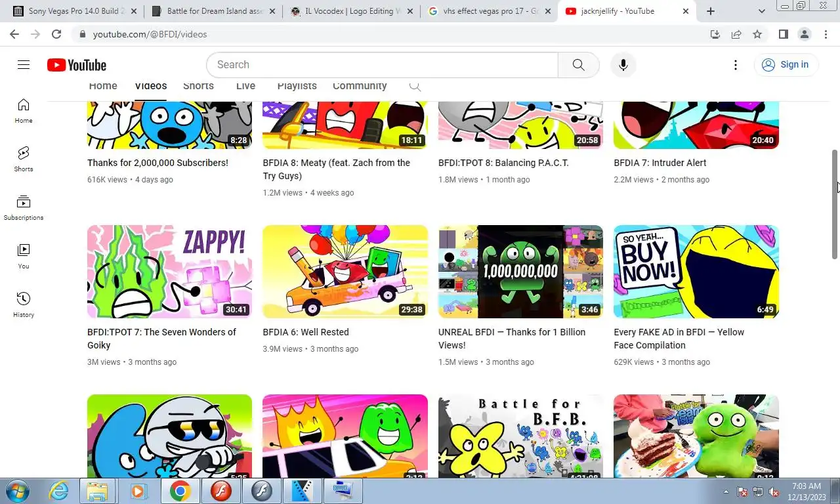The image size is (840, 504).
Task: Go back using the browser arrow
Action: coord(16,34)
